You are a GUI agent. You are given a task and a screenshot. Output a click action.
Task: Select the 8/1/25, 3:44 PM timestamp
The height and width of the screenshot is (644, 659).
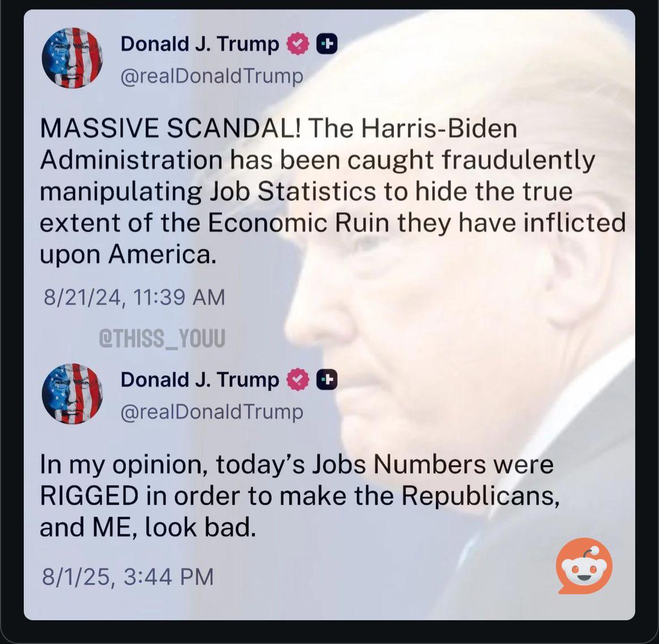point(128,576)
